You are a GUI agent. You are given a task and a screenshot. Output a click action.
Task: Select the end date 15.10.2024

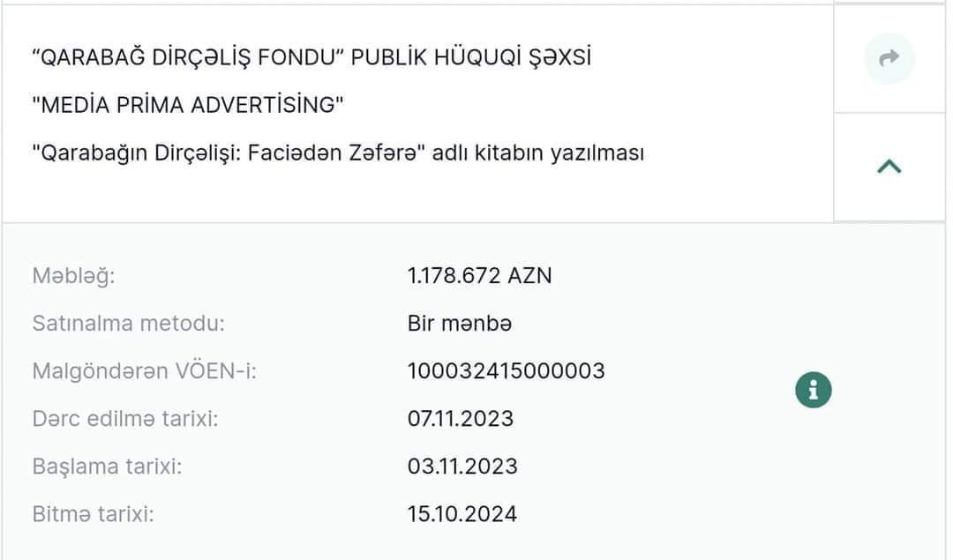click(x=461, y=513)
